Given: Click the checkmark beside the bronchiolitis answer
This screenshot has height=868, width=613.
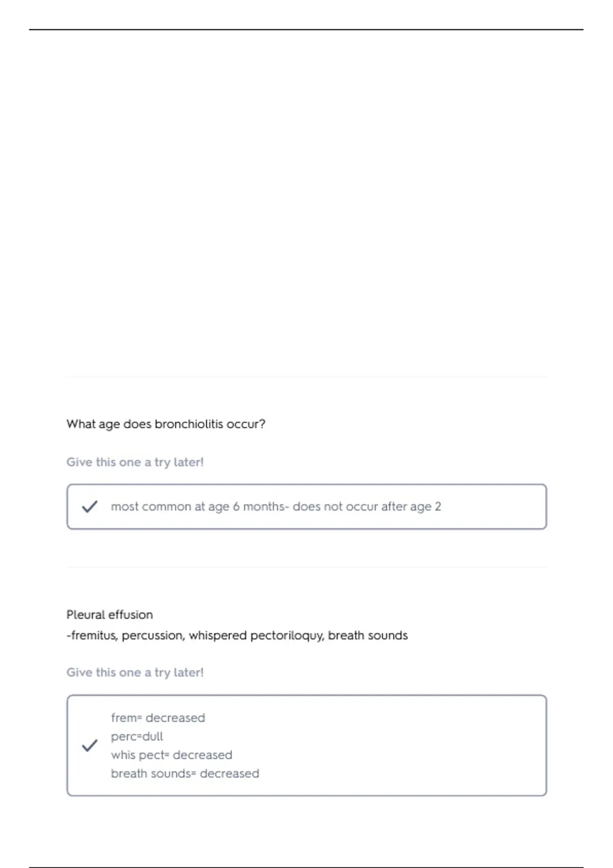Looking at the screenshot, I should (89, 507).
